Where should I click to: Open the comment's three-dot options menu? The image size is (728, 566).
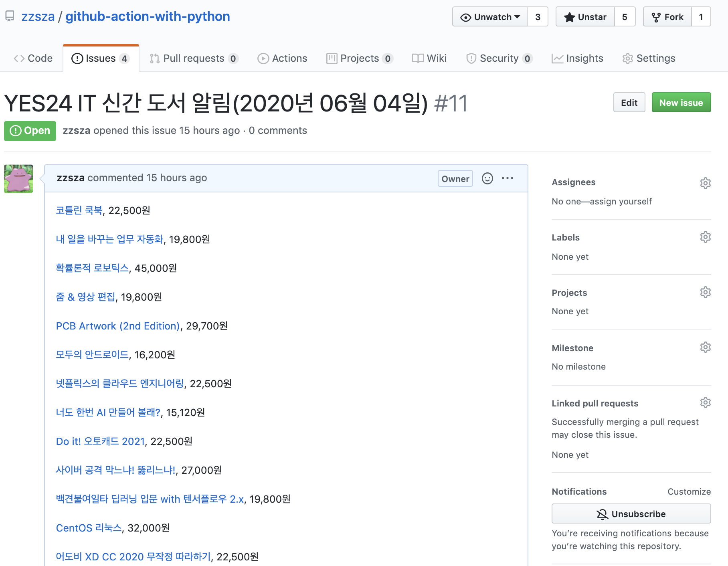(x=507, y=178)
